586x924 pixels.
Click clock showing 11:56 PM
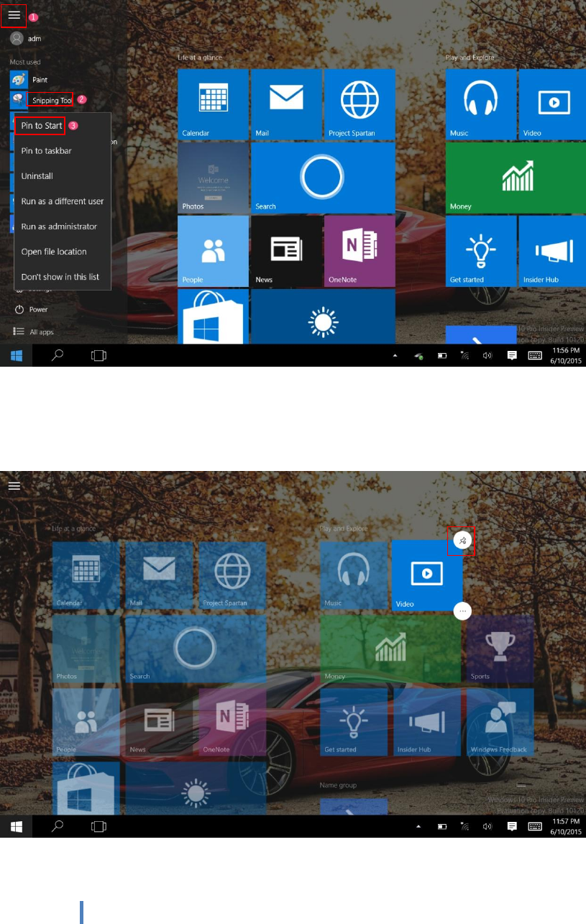(x=565, y=355)
